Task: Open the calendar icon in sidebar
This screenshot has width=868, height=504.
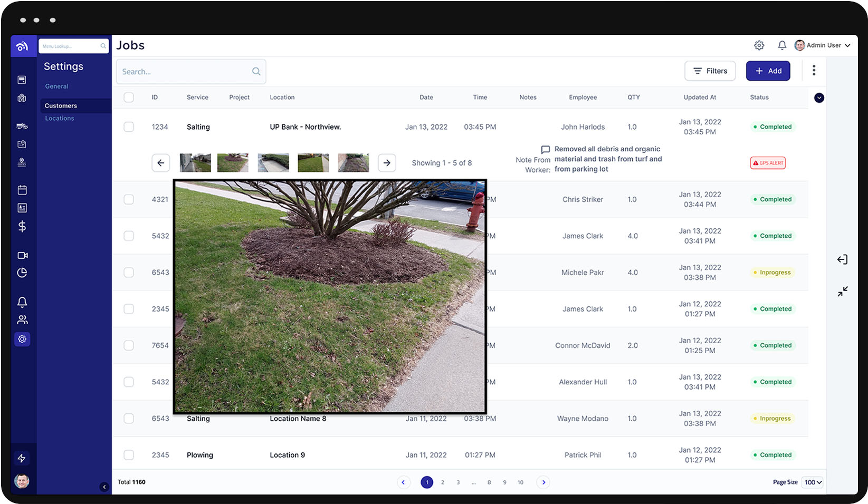Action: (x=22, y=190)
